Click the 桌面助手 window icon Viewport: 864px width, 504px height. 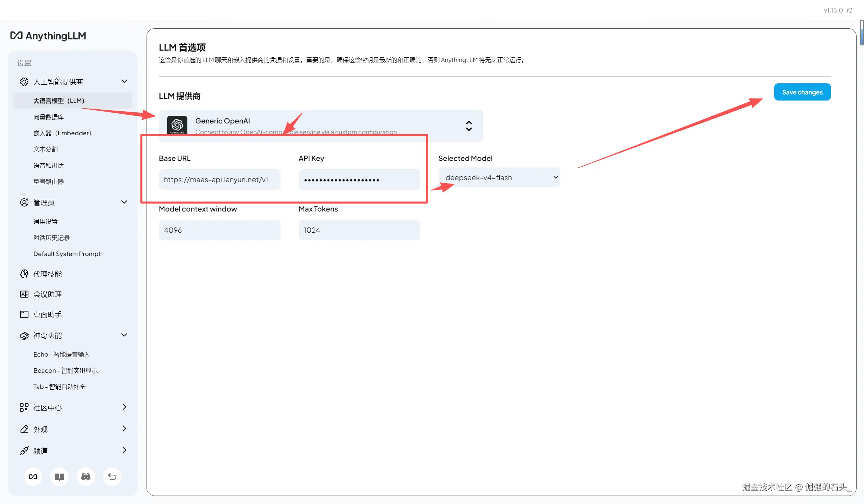pos(24,314)
